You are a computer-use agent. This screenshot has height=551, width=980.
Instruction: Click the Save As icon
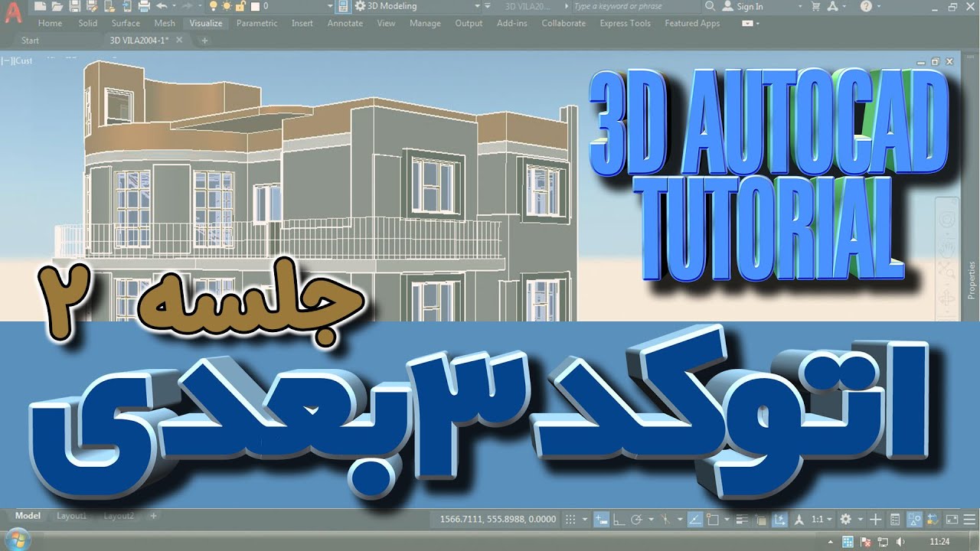(x=92, y=6)
